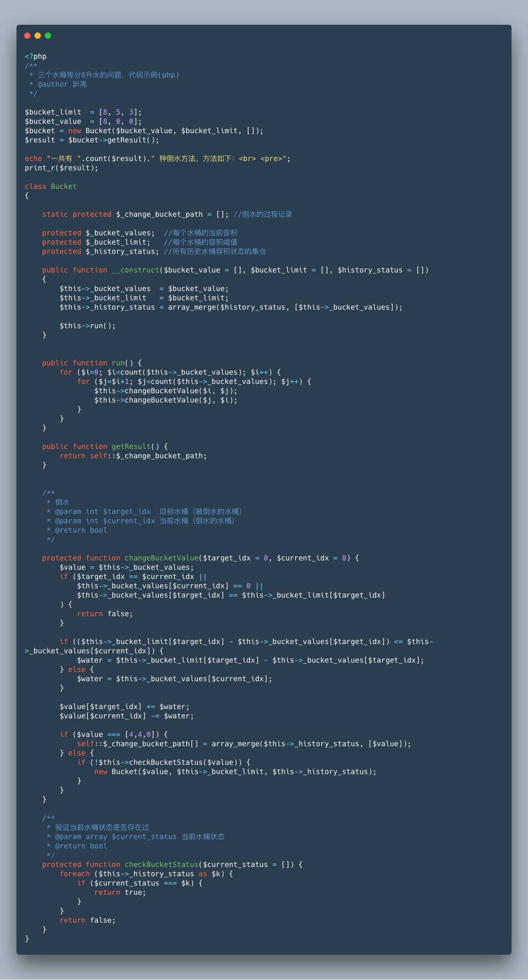The image size is (528, 980).
Task: Click the '$this->_bucket_values = $bucket_value;' line
Action: coord(144,288)
